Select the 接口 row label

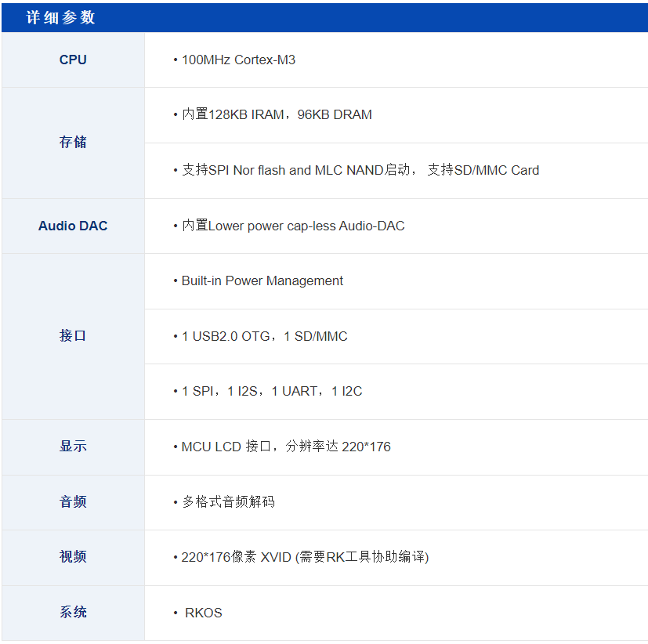point(73,335)
